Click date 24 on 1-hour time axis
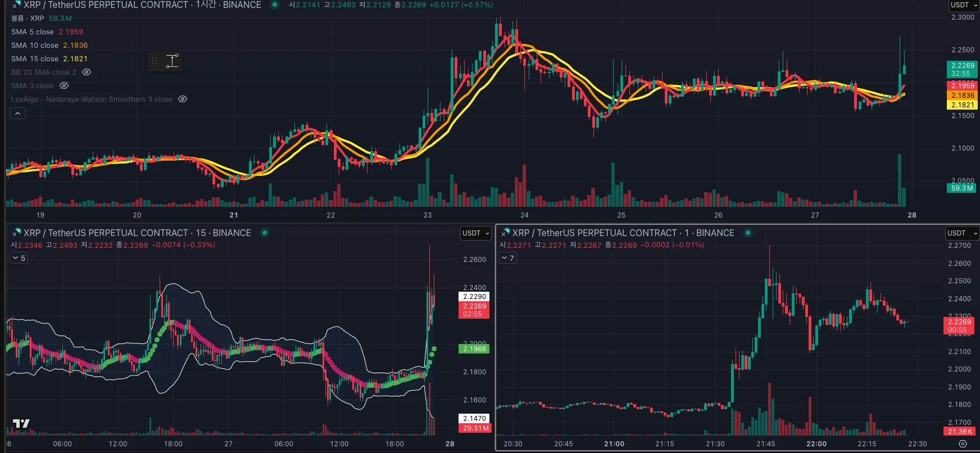 (524, 215)
